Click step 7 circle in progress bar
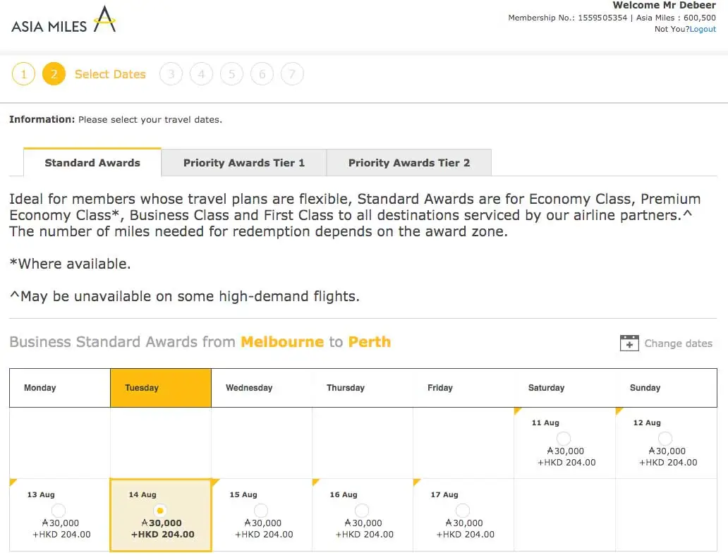This screenshot has height=560, width=728. 292,74
